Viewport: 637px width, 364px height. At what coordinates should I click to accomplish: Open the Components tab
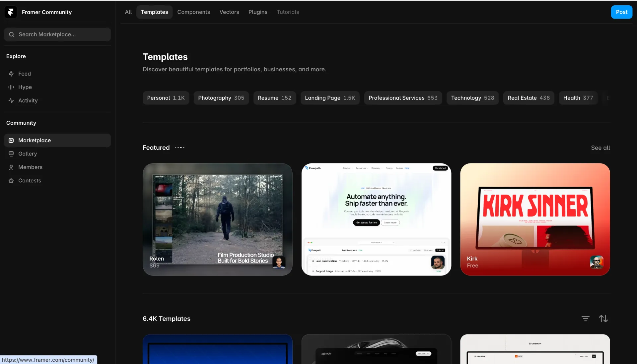194,12
